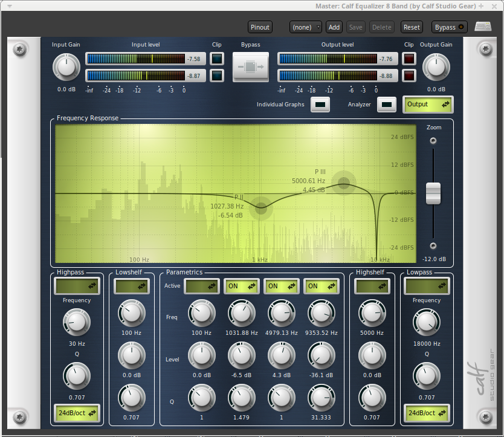Open the Output analyzer mode selector

[428, 104]
